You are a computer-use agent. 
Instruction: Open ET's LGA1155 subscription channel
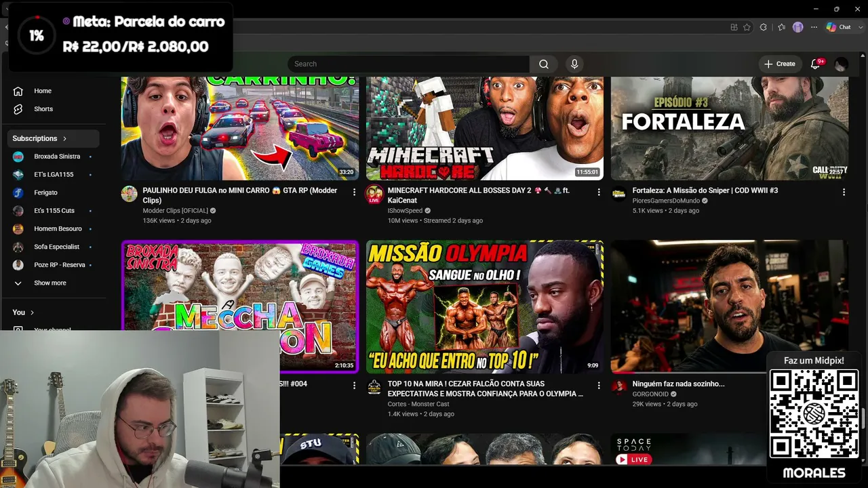pos(53,175)
